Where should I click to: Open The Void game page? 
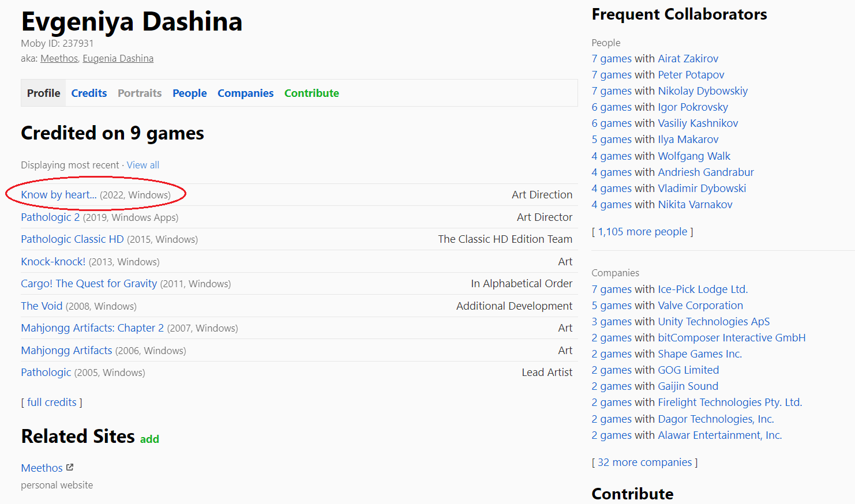[x=42, y=306]
